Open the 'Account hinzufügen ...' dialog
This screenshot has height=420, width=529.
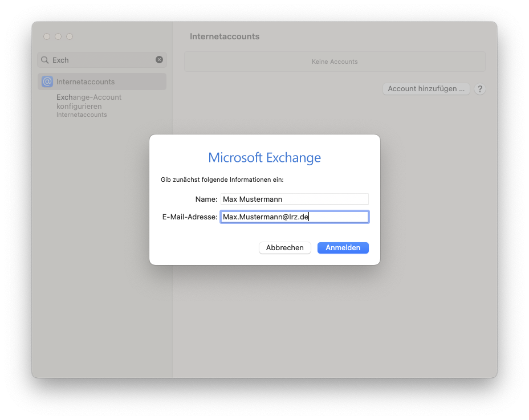(425, 89)
